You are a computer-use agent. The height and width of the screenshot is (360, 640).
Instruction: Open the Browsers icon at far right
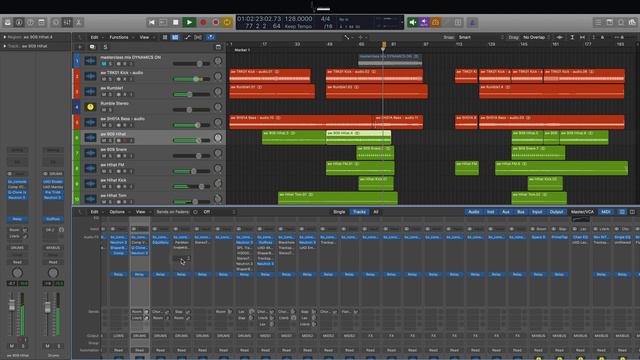tap(632, 22)
